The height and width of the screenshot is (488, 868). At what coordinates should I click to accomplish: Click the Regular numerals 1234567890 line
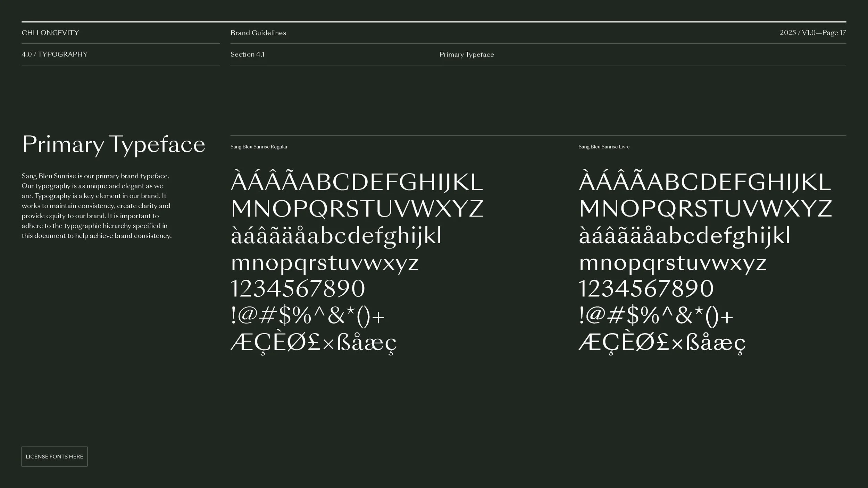298,289
